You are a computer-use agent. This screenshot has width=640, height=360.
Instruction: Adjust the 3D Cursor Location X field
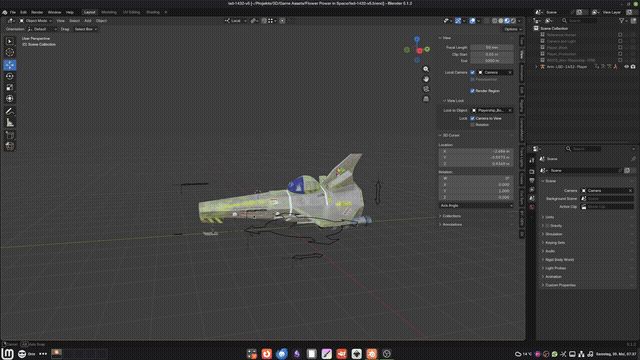(476, 151)
